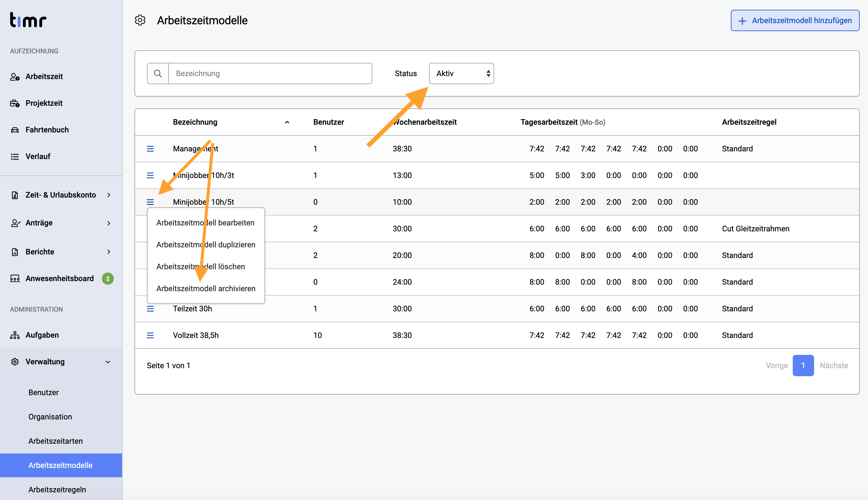Viewport: 868px width, 500px height.
Task: Go to Benutzer submenu item
Action: [x=44, y=392]
